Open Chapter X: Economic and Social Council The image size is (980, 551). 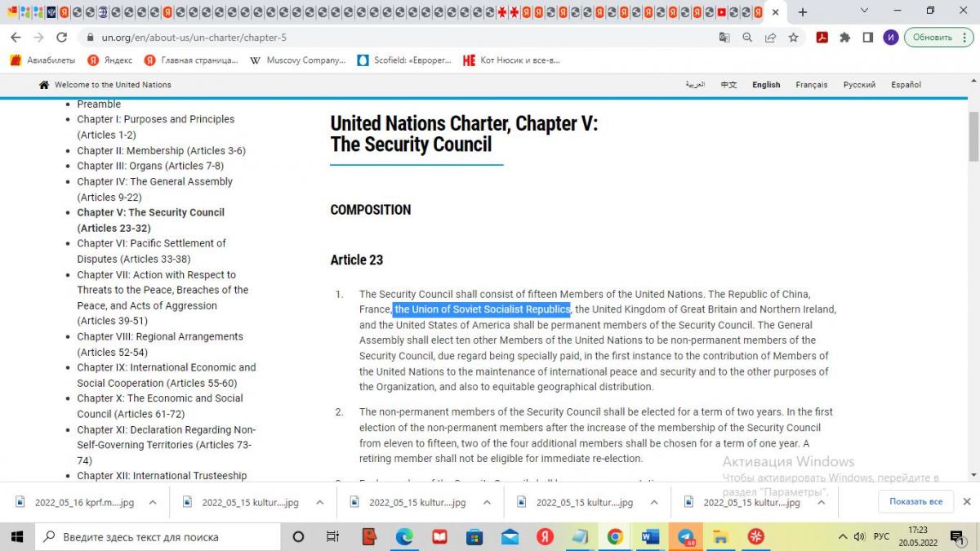pyautogui.click(x=160, y=406)
